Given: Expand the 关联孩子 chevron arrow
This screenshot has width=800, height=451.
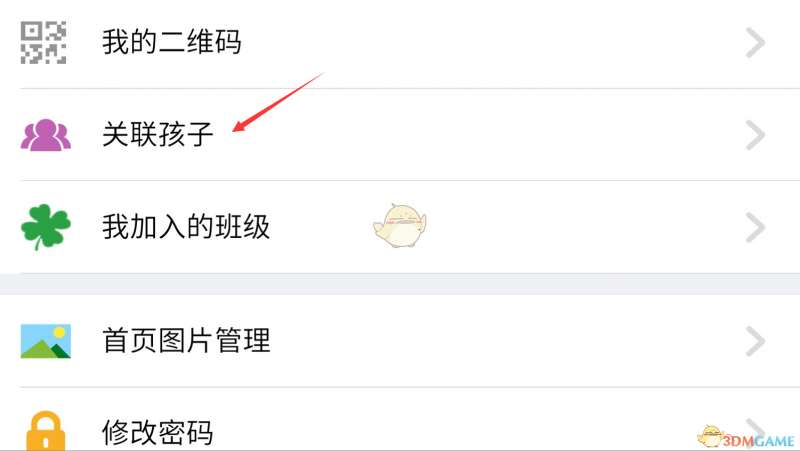Looking at the screenshot, I should pyautogui.click(x=755, y=135).
